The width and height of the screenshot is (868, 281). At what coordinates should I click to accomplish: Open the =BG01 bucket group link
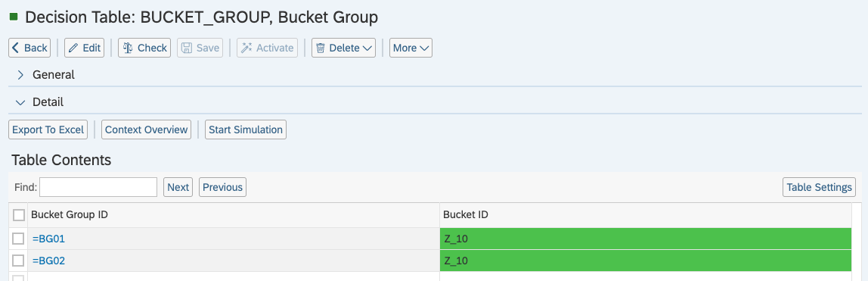click(48, 239)
